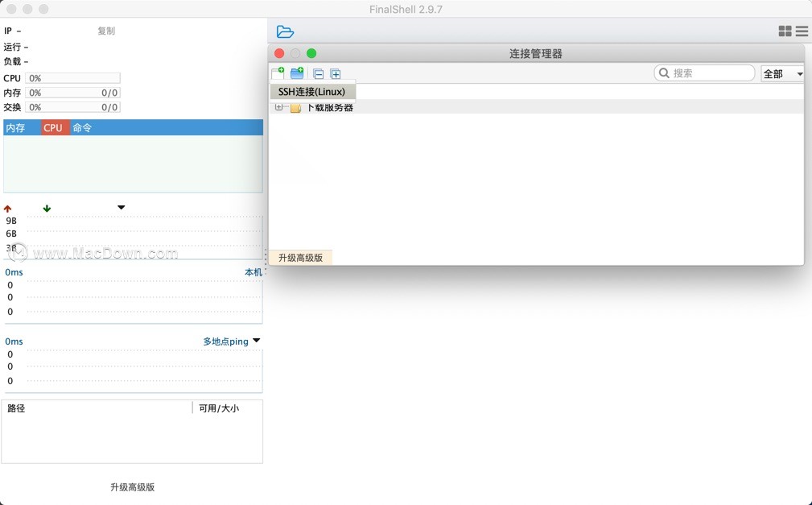This screenshot has height=505, width=812.
Task: Switch to grid layout view icon
Action: point(785,31)
